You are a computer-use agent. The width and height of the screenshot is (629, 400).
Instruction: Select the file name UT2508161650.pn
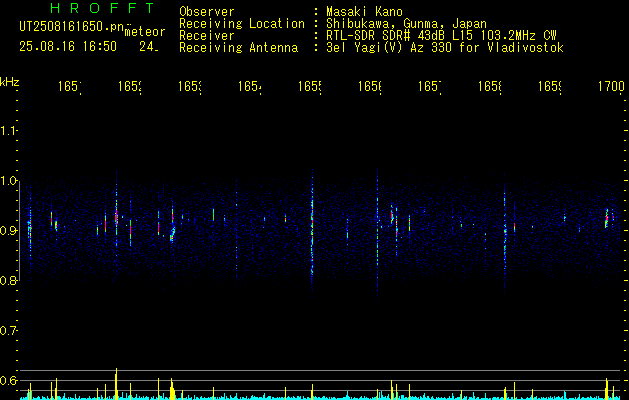(71, 26)
